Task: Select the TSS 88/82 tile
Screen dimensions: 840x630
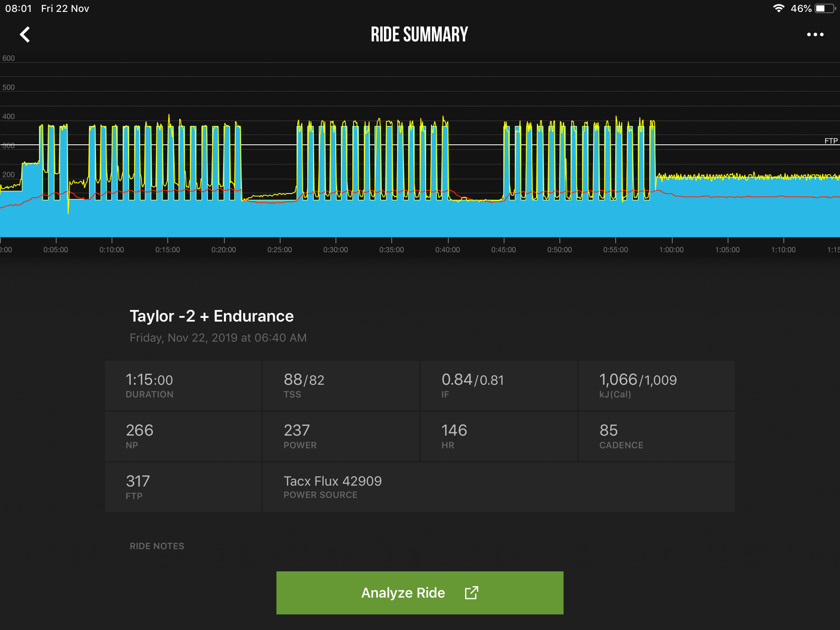Action: [341, 386]
